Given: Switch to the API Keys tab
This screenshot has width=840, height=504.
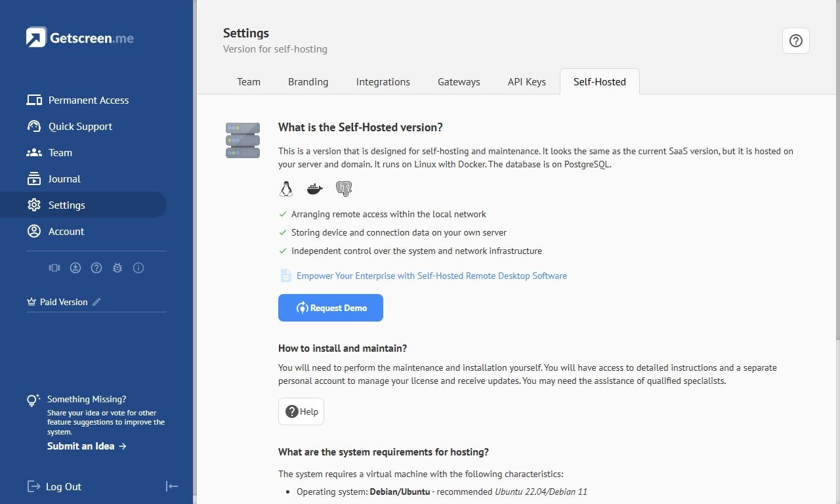Looking at the screenshot, I should click(527, 82).
